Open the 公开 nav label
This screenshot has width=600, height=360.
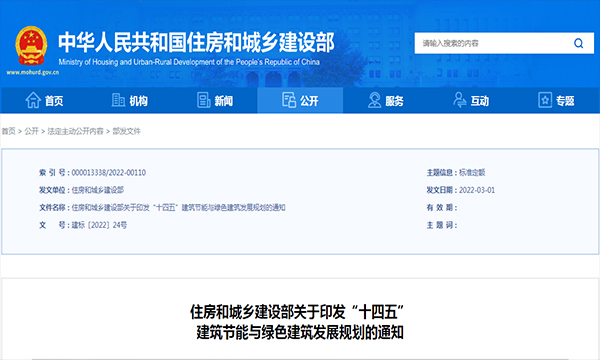(x=309, y=101)
